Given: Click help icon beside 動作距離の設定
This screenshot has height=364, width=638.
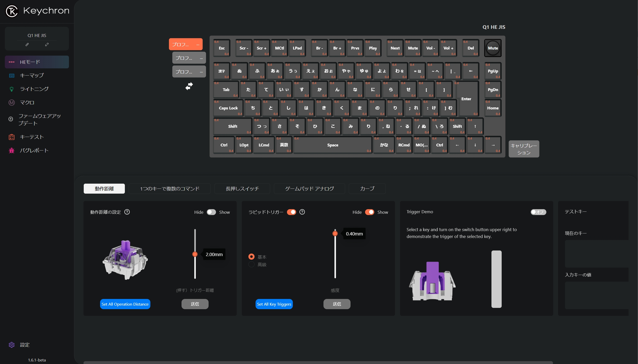Looking at the screenshot, I should tap(127, 212).
